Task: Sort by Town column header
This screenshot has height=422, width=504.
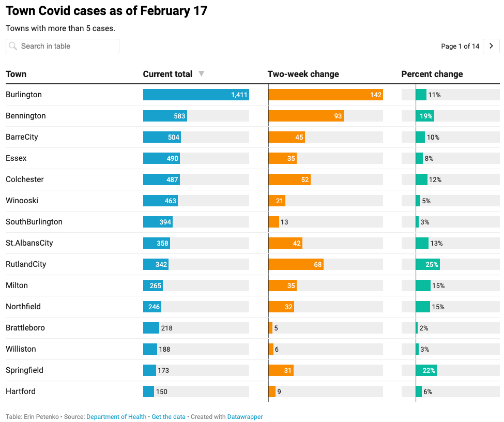Action: (x=16, y=74)
